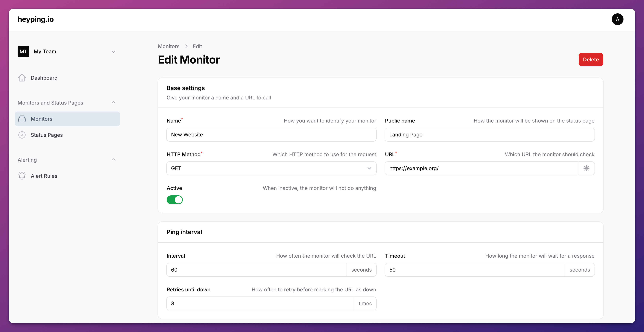Screen dimensions: 644x332
Task: Click the globe icon in URL field
Action: pyautogui.click(x=586, y=168)
